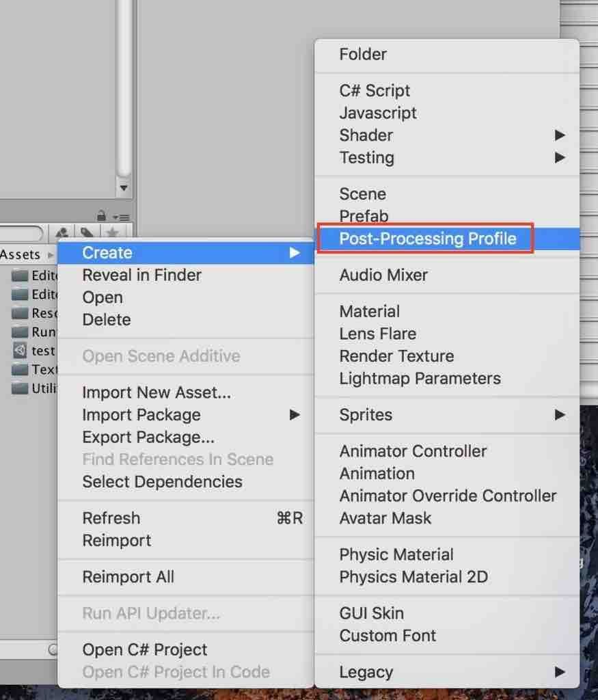This screenshot has height=700, width=598.
Task: Click the favorites star icon
Action: (113, 232)
